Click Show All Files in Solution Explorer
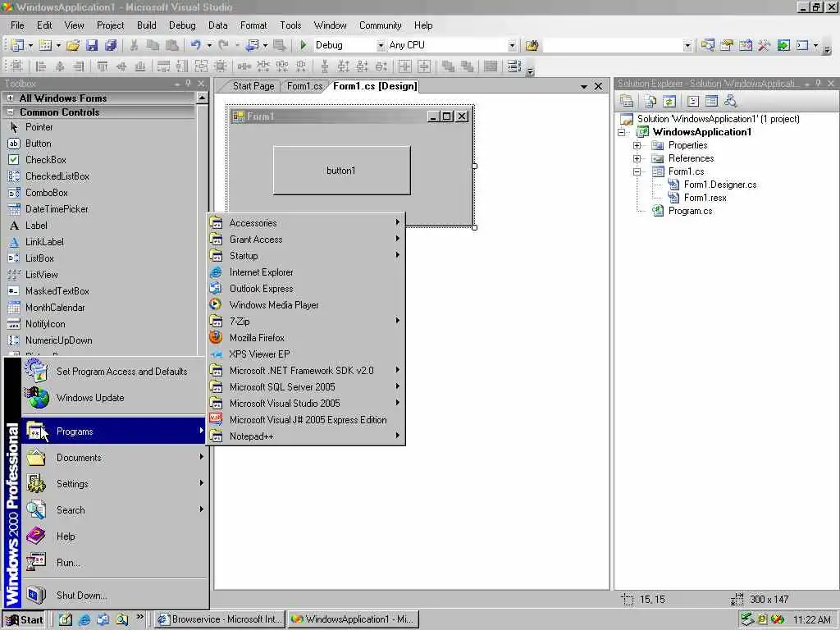Viewport: 840px width, 630px height. [651, 101]
